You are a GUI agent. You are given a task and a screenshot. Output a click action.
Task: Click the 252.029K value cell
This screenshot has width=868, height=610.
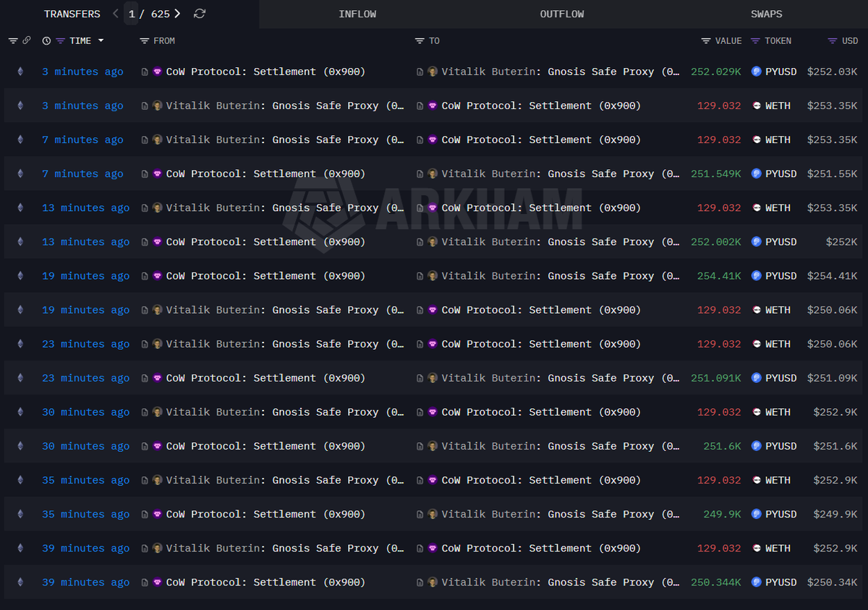point(715,72)
